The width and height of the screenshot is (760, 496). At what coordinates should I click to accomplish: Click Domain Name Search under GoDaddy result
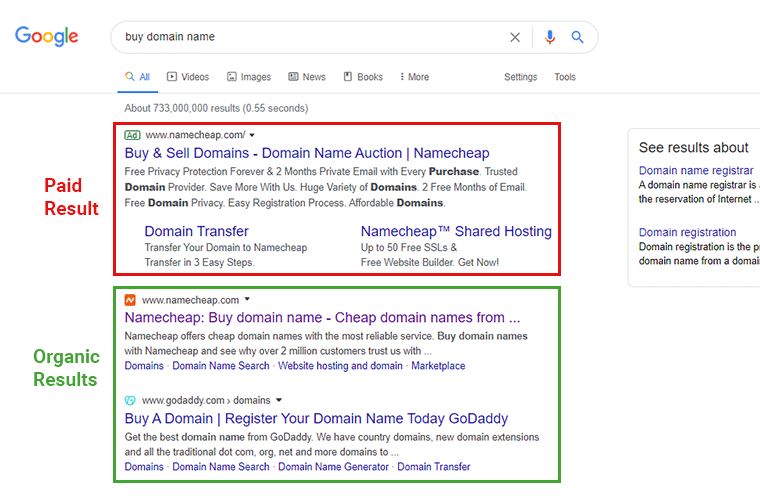click(221, 466)
